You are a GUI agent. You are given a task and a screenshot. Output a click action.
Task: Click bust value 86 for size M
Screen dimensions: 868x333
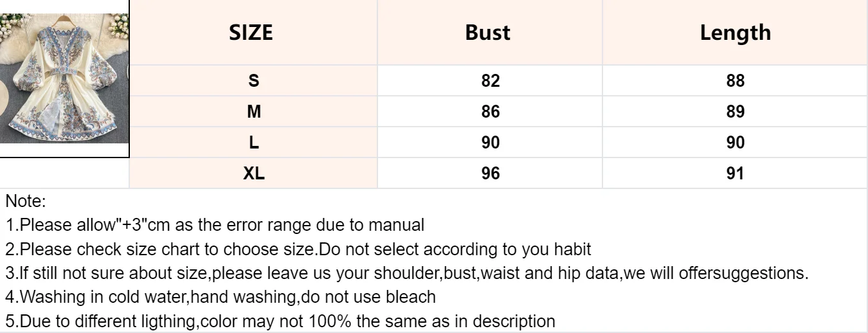[x=490, y=112]
